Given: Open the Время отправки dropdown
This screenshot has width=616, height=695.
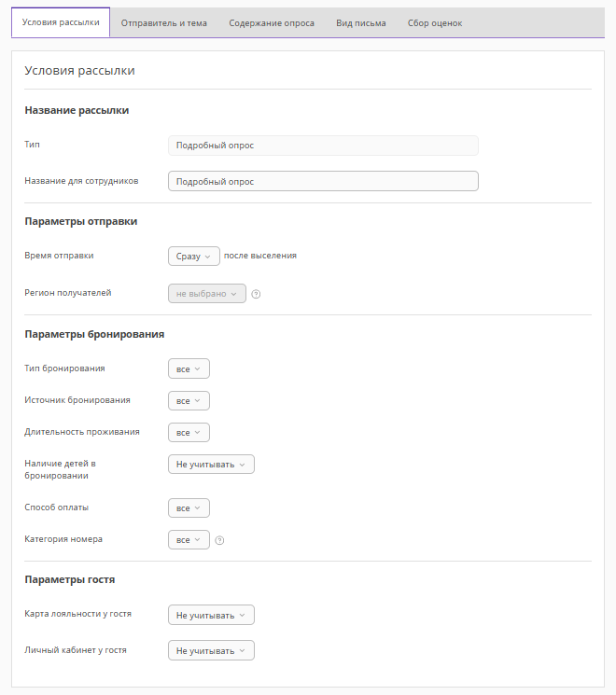Looking at the screenshot, I should (193, 256).
